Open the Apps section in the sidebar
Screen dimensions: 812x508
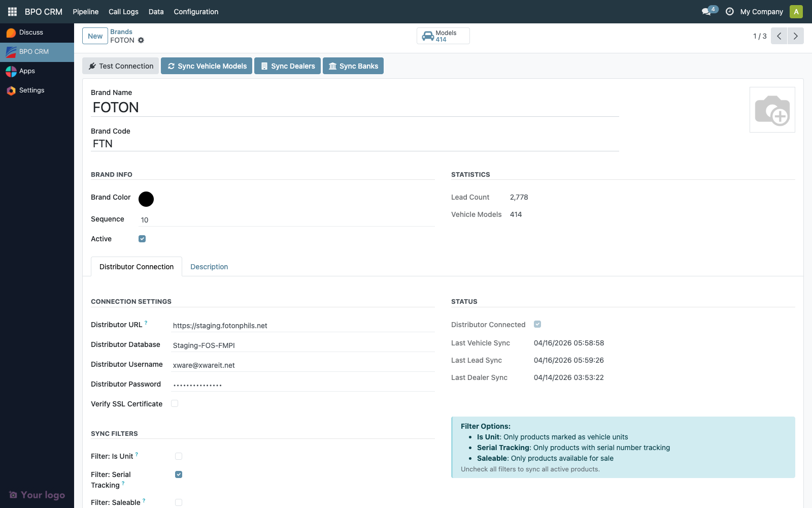[x=27, y=71]
